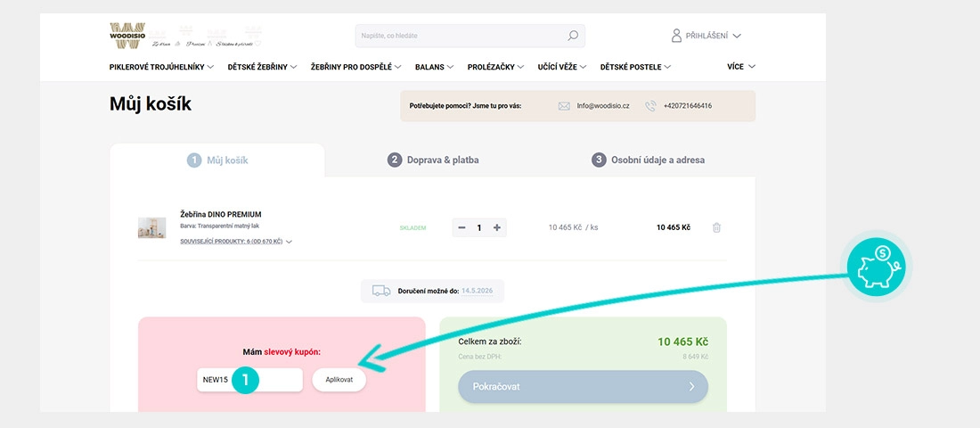Decrease quantity with the minus button
Image resolution: width=980 pixels, height=428 pixels.
[461, 227]
